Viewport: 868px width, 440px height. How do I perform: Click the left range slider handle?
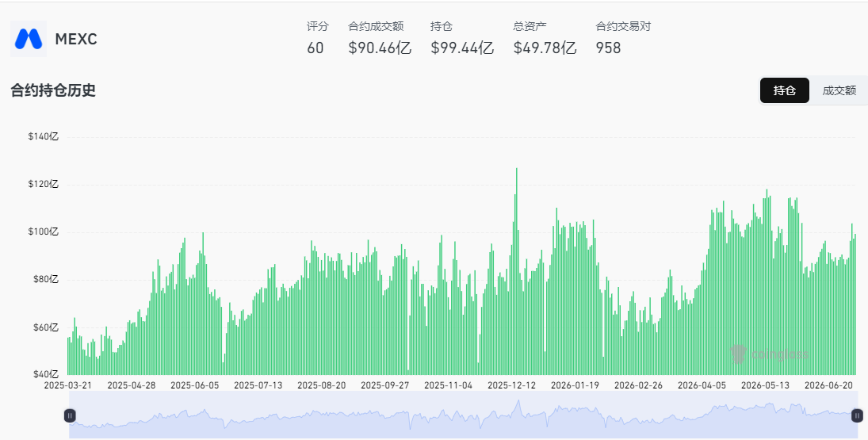(x=70, y=415)
